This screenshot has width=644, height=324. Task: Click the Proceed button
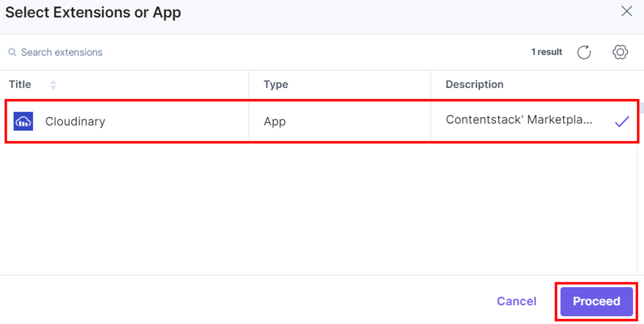pyautogui.click(x=597, y=301)
